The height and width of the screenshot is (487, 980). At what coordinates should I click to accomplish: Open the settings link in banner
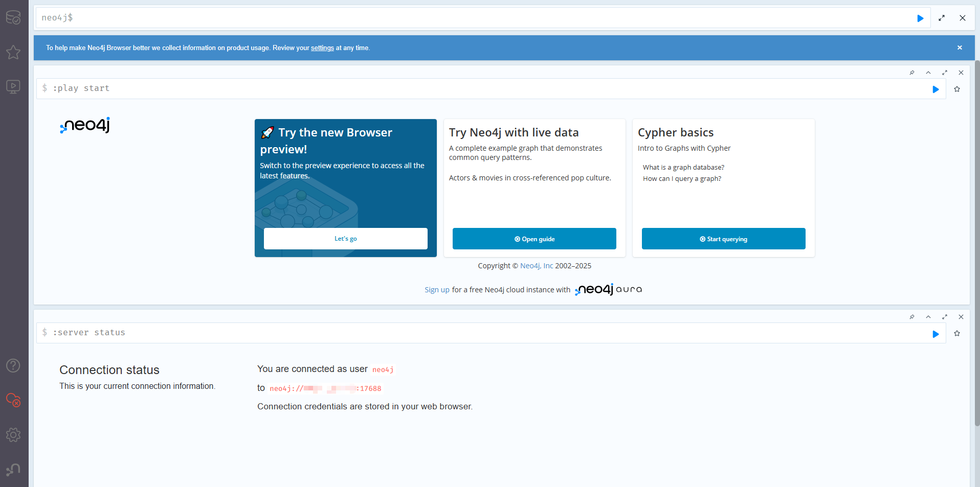pyautogui.click(x=322, y=48)
